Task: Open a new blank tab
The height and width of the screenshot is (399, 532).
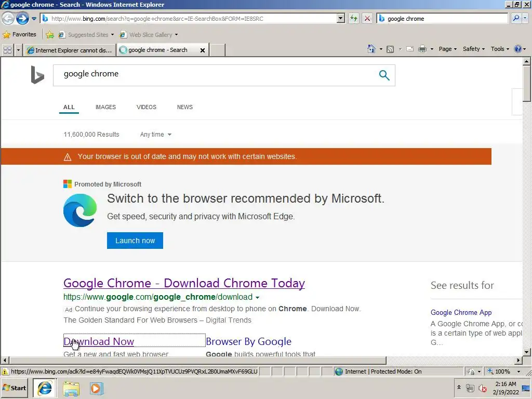Action: pos(218,50)
